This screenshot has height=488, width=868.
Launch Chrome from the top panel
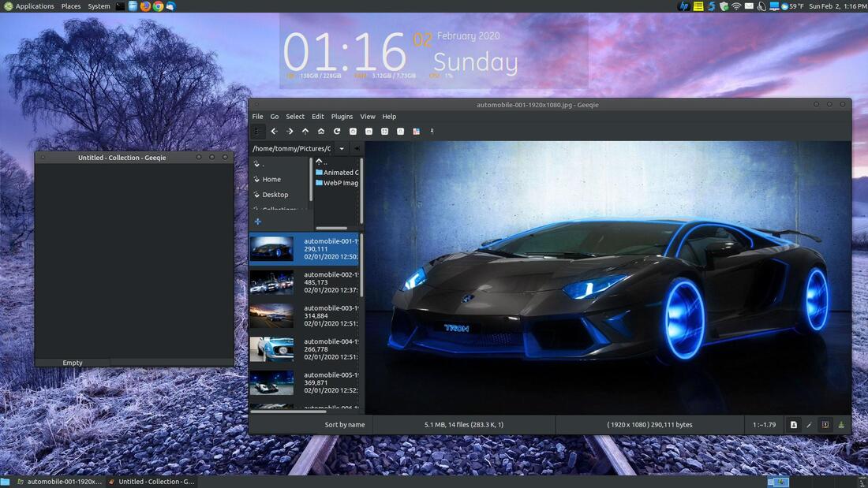point(158,6)
